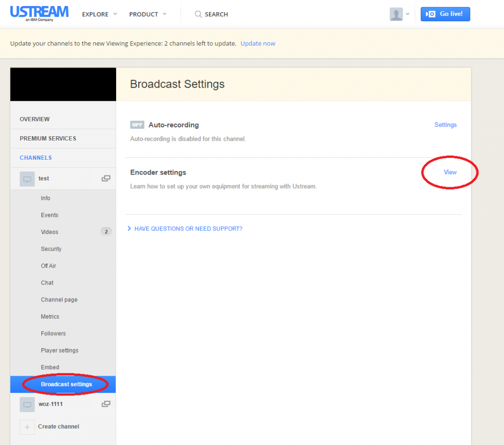Open the Embed sidebar item
This screenshot has height=445, width=504.
click(50, 367)
